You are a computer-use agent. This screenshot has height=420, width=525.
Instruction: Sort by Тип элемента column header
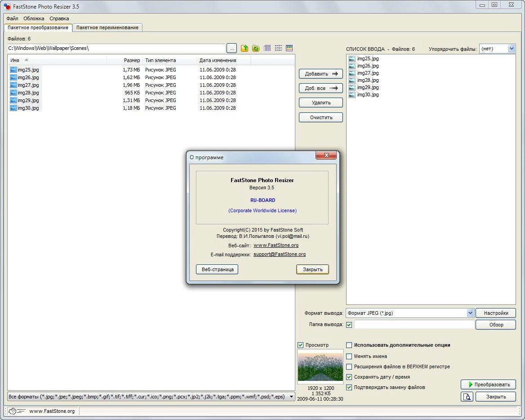[x=169, y=60]
